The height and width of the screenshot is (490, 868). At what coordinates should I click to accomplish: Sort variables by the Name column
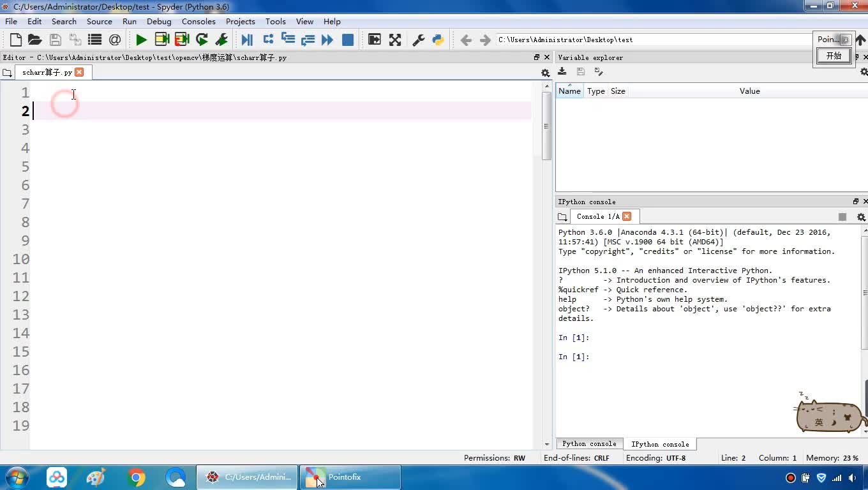click(569, 91)
